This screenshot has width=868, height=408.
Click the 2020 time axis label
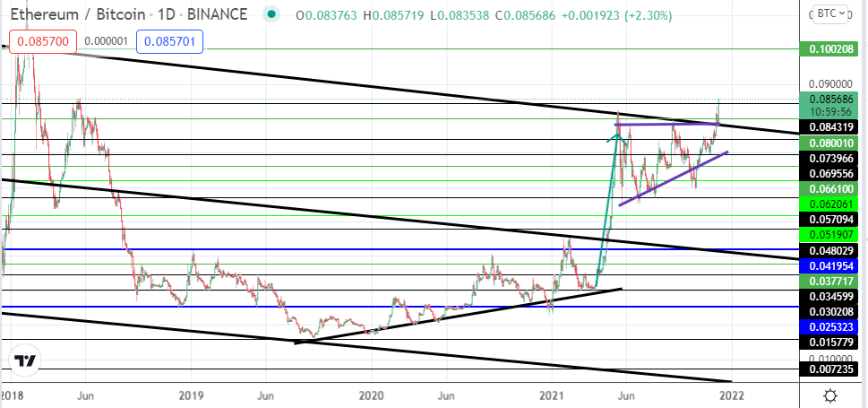(371, 395)
